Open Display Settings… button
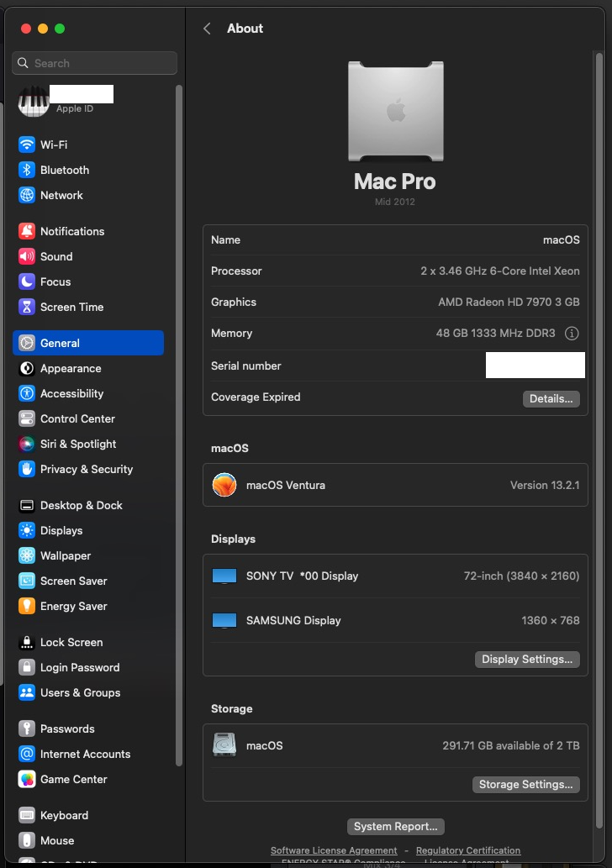The image size is (612, 868). pos(527,659)
